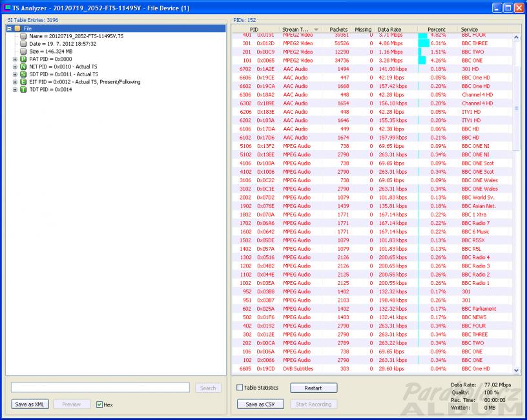Click the BBC THREE video percent bar
Screen dimensions: 527x420
[424, 43]
